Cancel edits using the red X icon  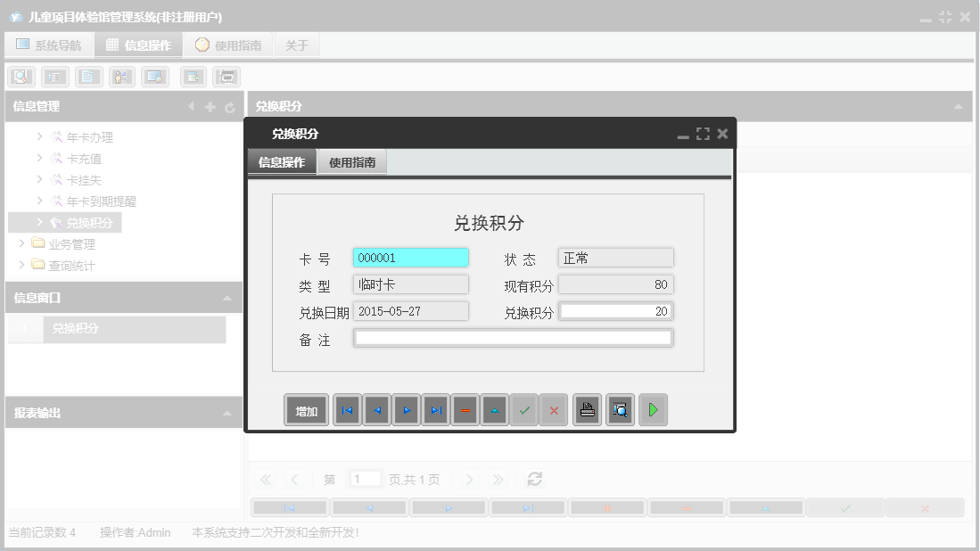[554, 409]
